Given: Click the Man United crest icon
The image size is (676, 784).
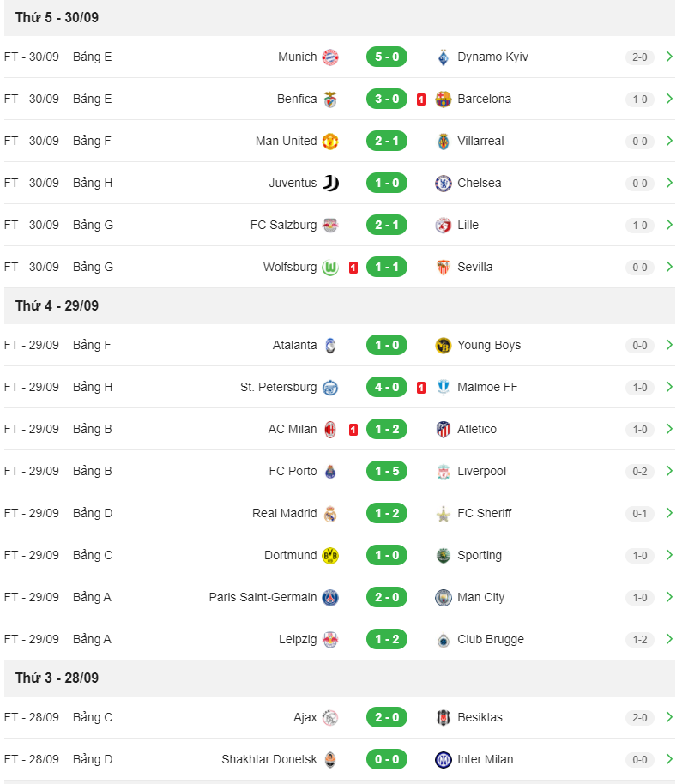Looking at the screenshot, I should point(330,141).
